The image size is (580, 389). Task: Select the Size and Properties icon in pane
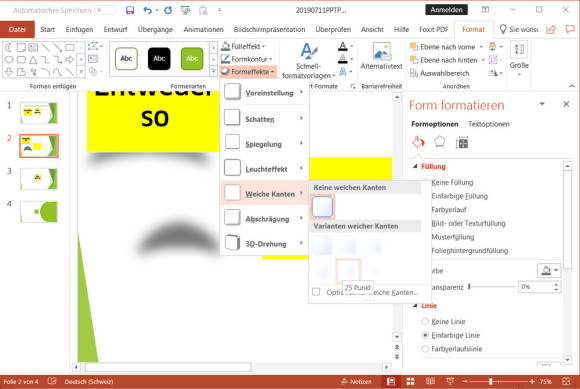tap(462, 142)
